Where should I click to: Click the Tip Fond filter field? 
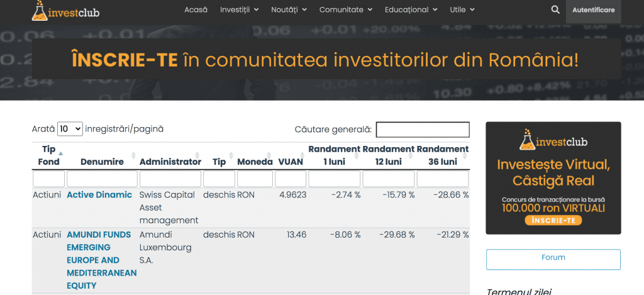[x=49, y=179]
